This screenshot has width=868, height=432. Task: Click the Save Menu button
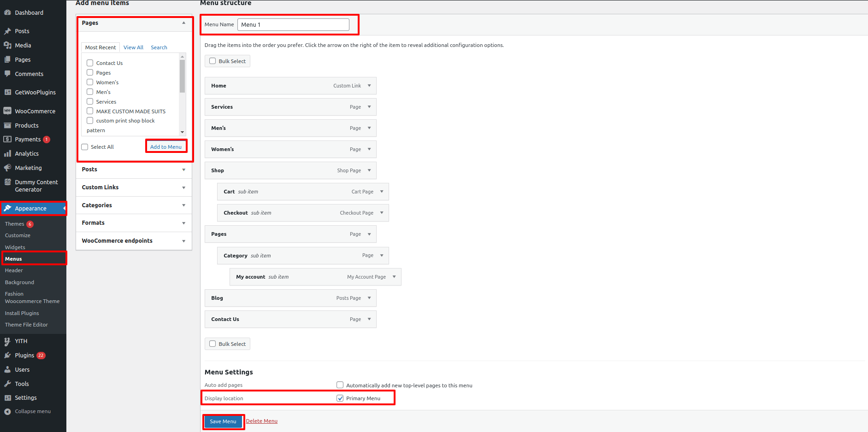point(223,421)
